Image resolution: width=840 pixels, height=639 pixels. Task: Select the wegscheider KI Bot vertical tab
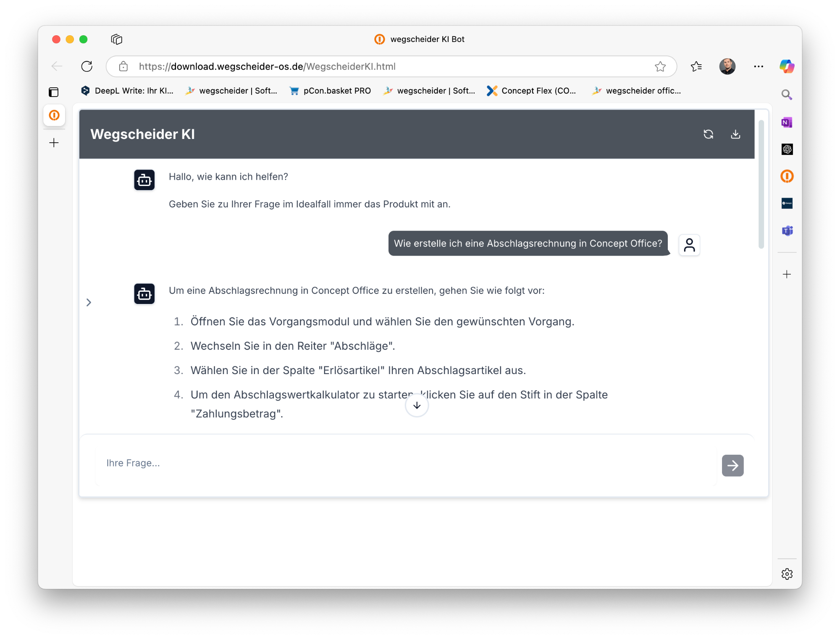54,115
